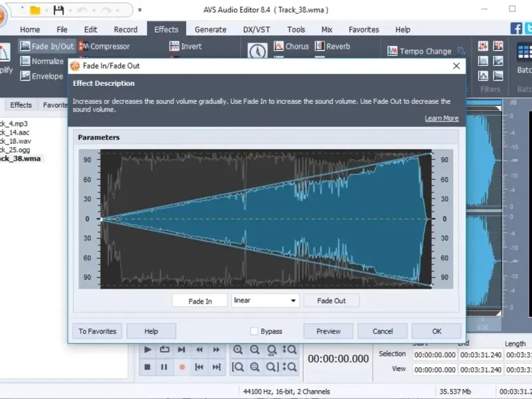Screen dimensions: 532x399
Task: Click the Compressor effect icon
Action: click(x=84, y=47)
